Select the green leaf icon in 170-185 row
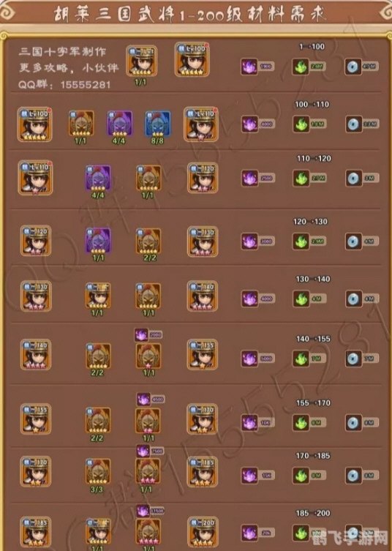Viewport: 392px width, 551px height. pos(301,476)
